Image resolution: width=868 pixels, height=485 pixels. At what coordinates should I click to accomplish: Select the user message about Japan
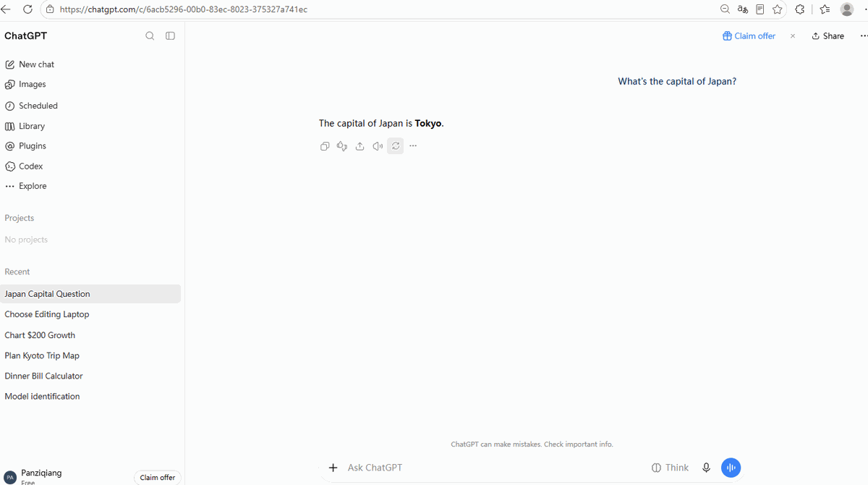coord(677,82)
